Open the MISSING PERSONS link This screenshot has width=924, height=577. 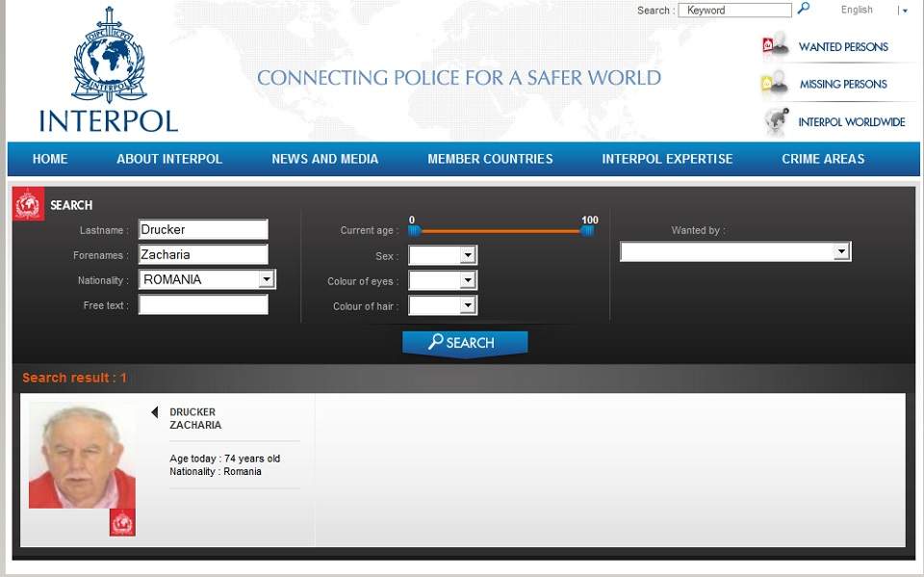pyautogui.click(x=843, y=85)
